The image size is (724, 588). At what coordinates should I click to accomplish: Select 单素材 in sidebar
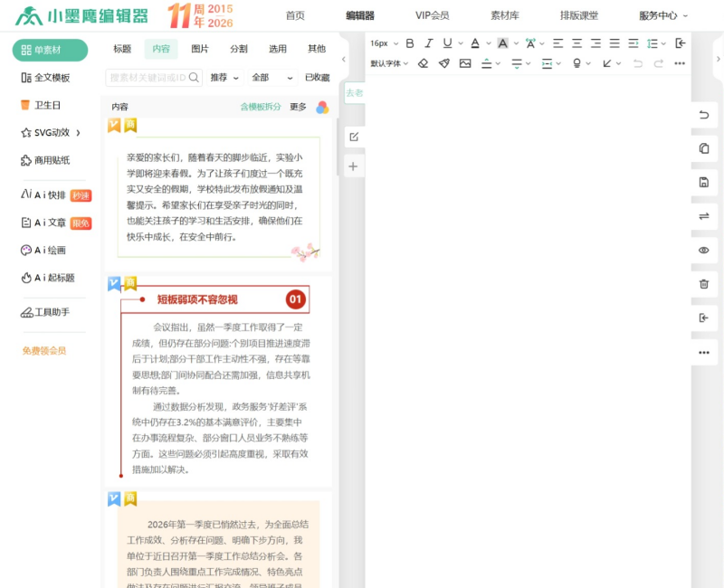50,50
